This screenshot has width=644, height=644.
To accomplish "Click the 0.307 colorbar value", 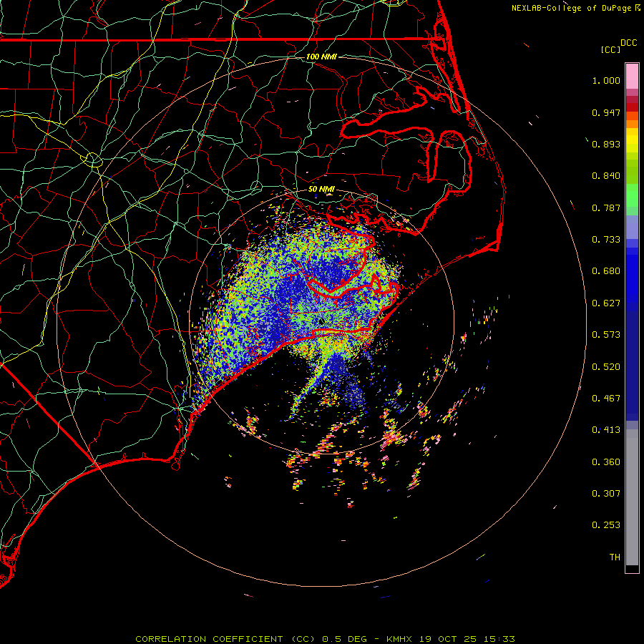I will (606, 494).
